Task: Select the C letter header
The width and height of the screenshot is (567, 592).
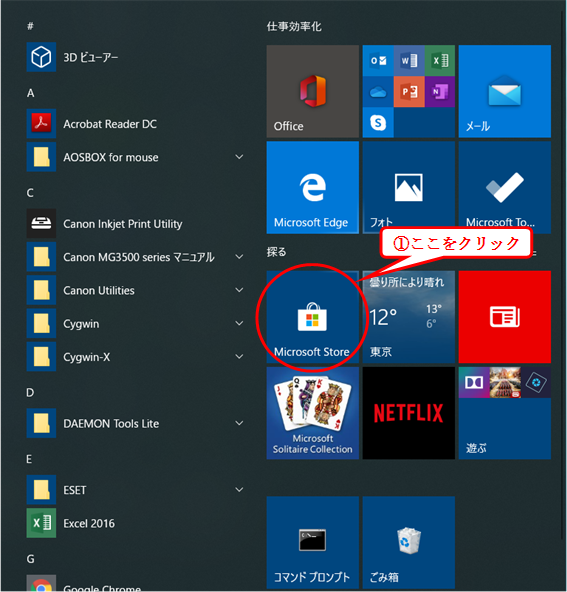Action: coord(30,193)
